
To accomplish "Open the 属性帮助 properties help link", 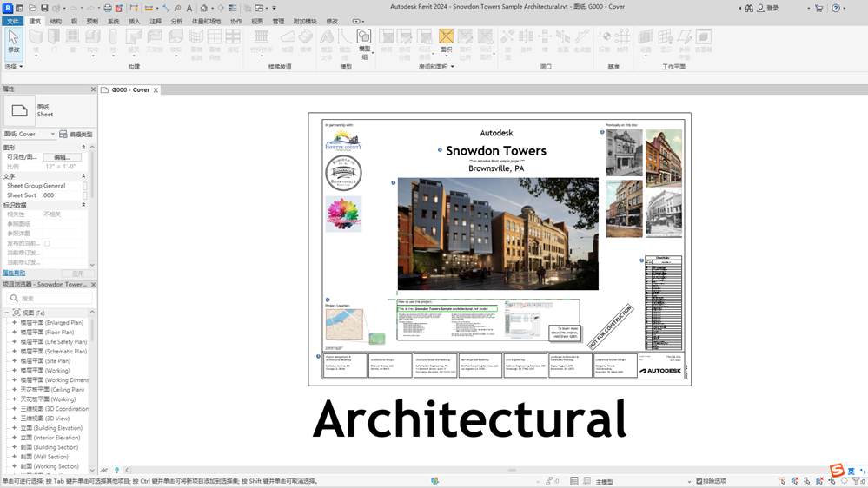I will (14, 273).
